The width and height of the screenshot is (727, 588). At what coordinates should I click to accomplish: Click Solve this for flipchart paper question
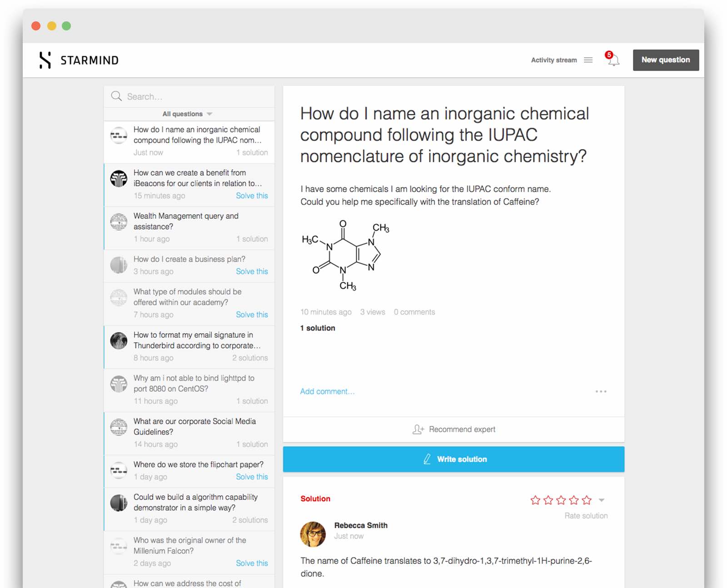(252, 477)
